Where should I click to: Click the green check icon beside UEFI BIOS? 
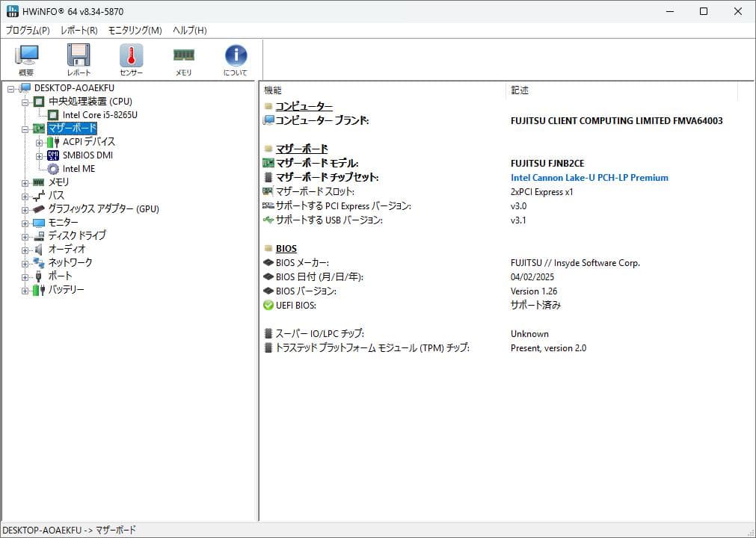(268, 306)
